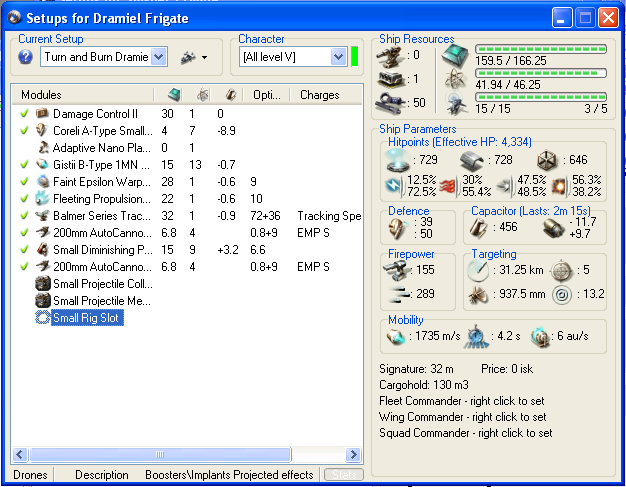The width and height of the screenshot is (626, 487).
Task: Click the powergrid atom icon in Ship Resources
Action: [456, 78]
